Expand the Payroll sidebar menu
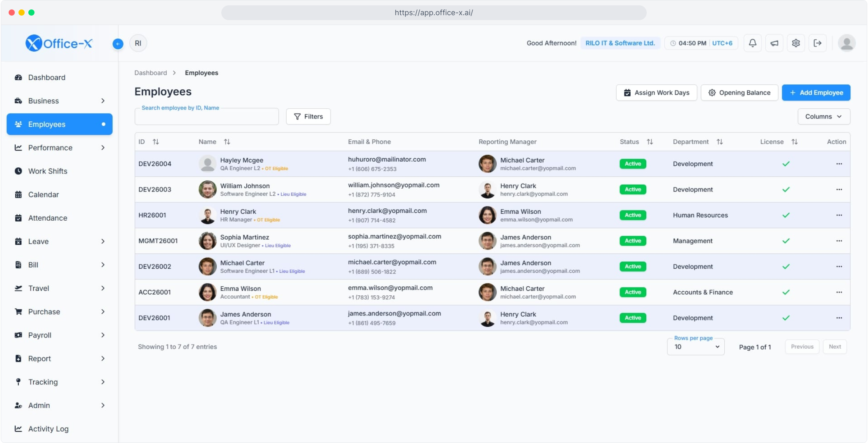Image resolution: width=868 pixels, height=443 pixels. (x=60, y=335)
